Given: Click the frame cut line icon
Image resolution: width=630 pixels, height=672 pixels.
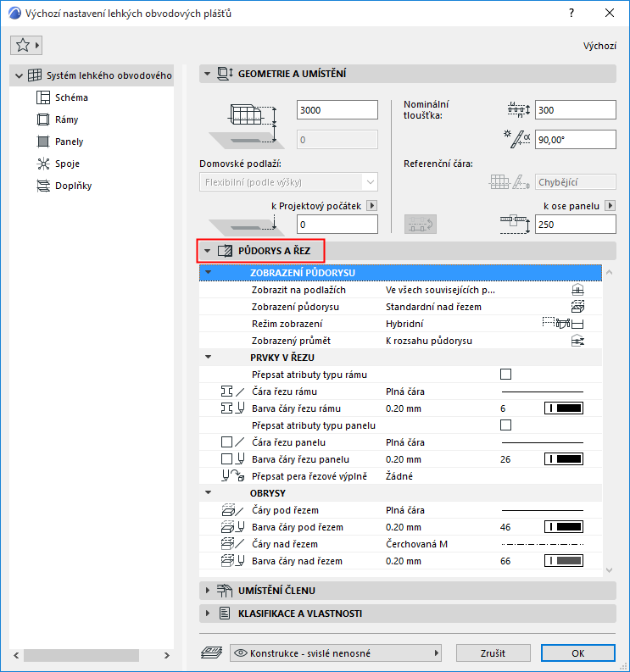Looking at the screenshot, I should point(232,392).
